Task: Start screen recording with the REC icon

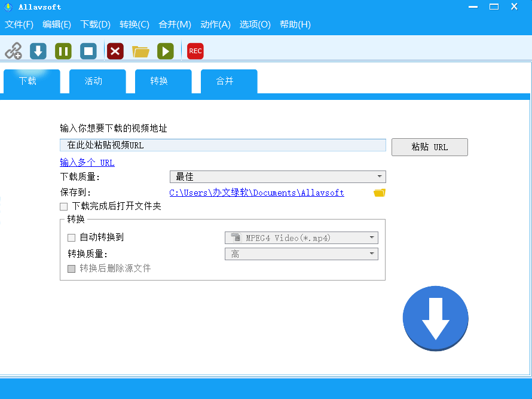Action: point(195,51)
